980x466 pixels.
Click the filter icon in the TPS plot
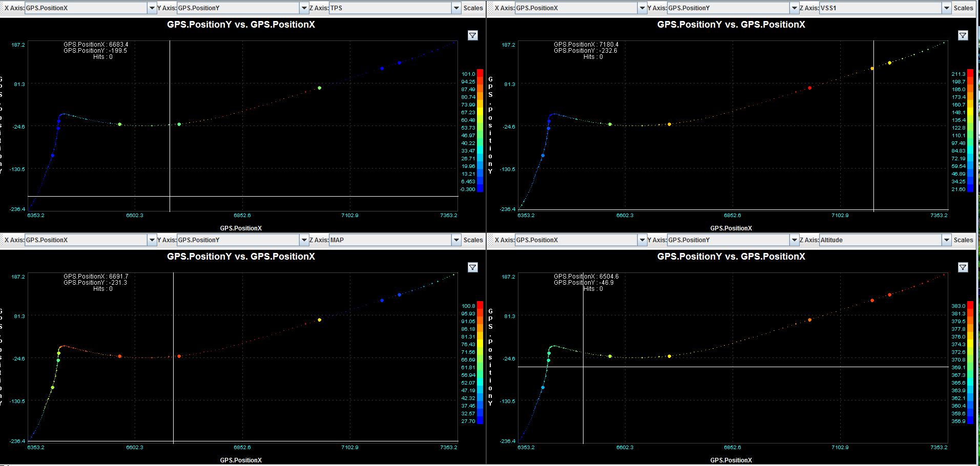pyautogui.click(x=472, y=35)
